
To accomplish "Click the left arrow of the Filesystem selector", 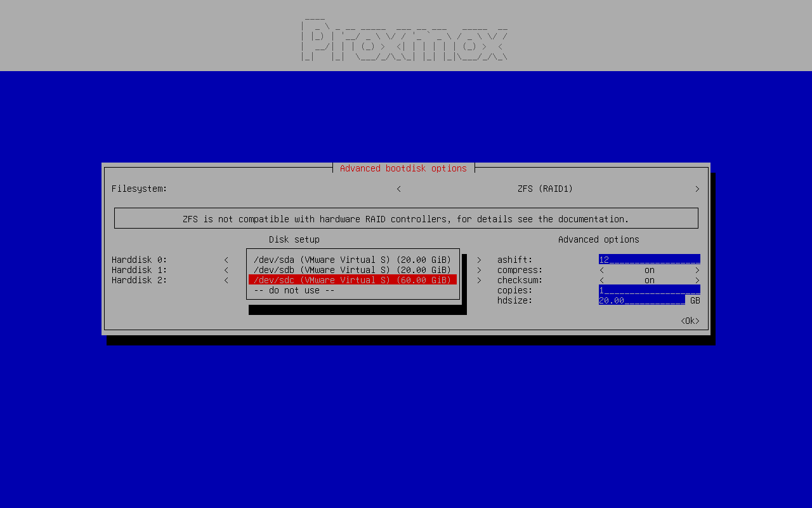I will coord(398,189).
